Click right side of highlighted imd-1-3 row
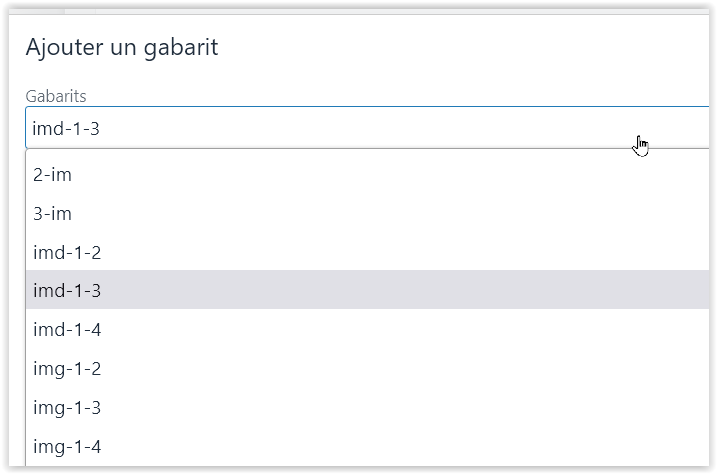The height and width of the screenshot is (474, 717). tap(549, 290)
